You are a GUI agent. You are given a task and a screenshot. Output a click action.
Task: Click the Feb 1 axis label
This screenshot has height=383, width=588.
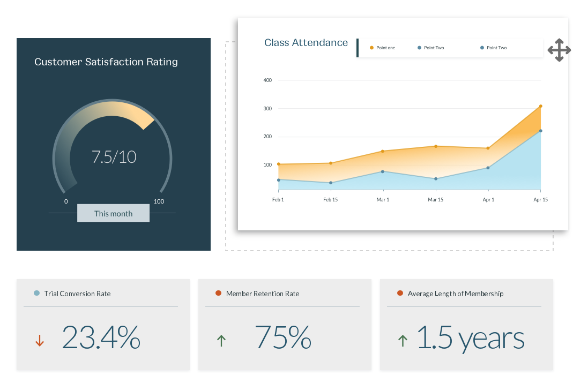pos(277,199)
